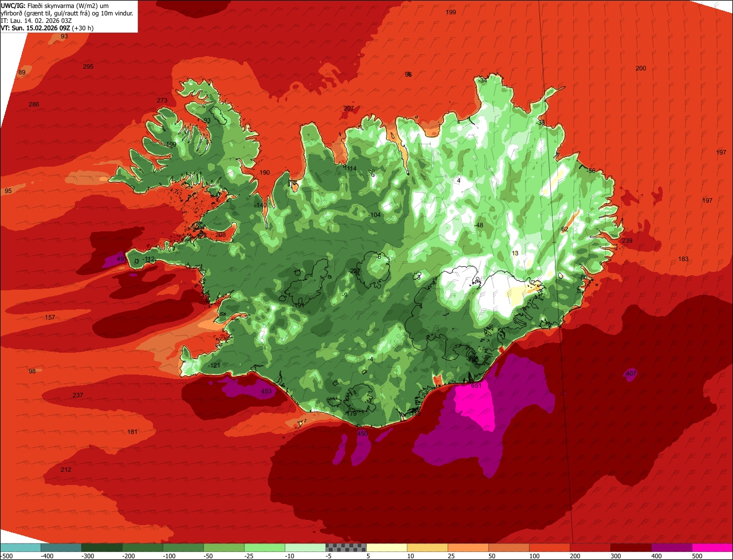The height and width of the screenshot is (560, 733).
Task: Pick the orange swatch between 25 and 50
Action: 468,547
